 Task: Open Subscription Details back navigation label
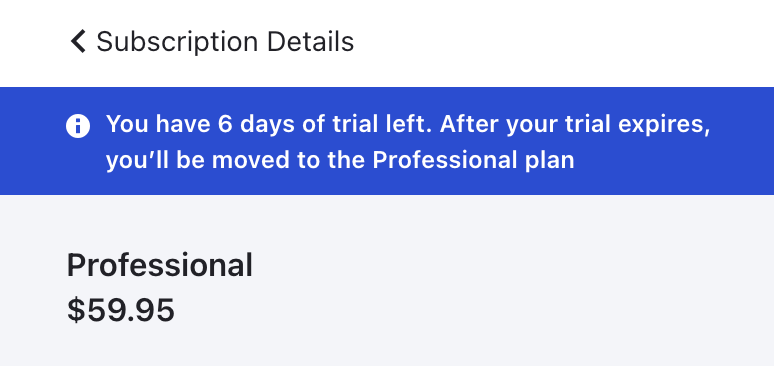[225, 41]
